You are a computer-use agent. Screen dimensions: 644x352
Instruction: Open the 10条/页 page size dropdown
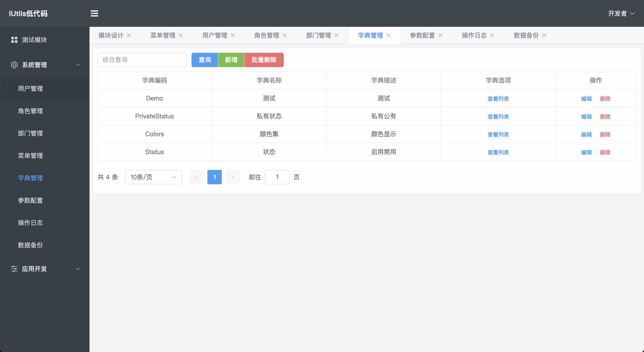click(154, 177)
